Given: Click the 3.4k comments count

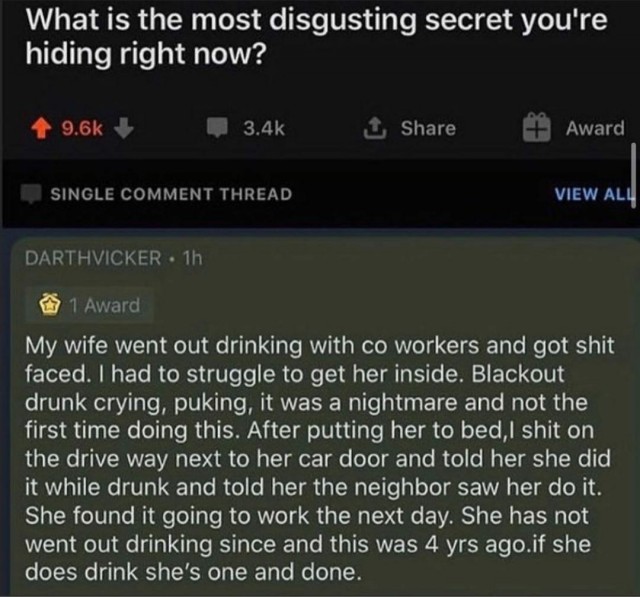Looking at the screenshot, I should [x=264, y=128].
